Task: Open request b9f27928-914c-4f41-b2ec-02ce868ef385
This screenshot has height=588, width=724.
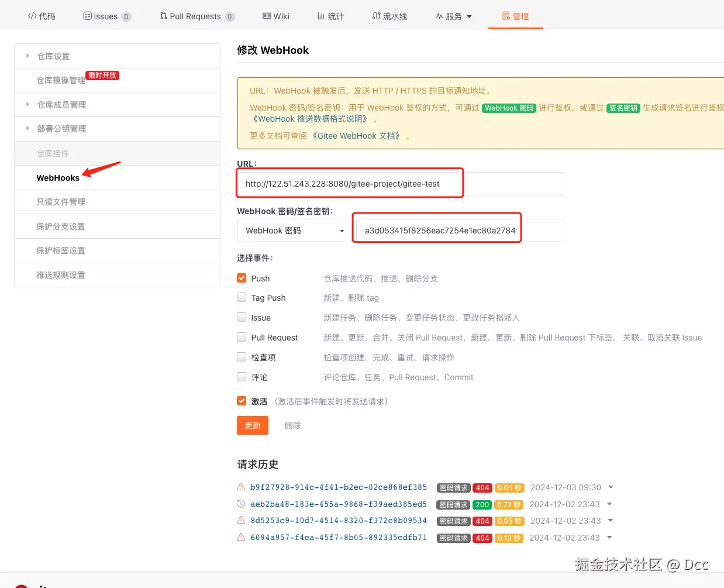Action: pos(339,487)
